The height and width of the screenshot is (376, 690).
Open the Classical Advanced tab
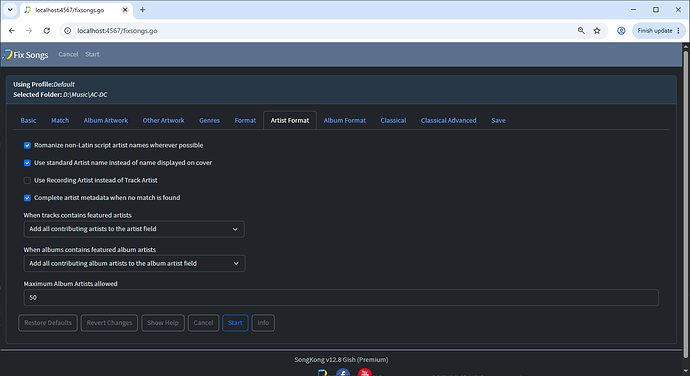448,120
